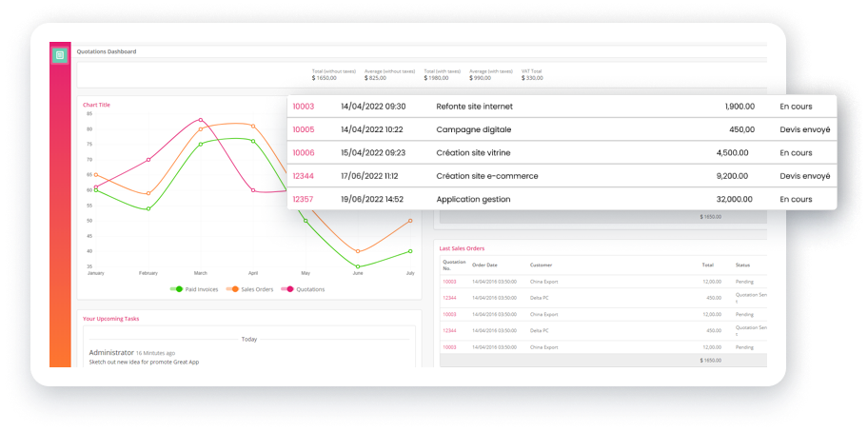Click the Customer column header
The width and height of the screenshot is (868, 432).
541,265
